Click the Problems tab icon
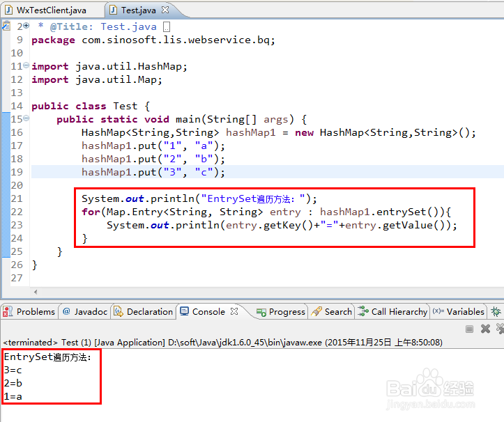 pyautogui.click(x=8, y=311)
